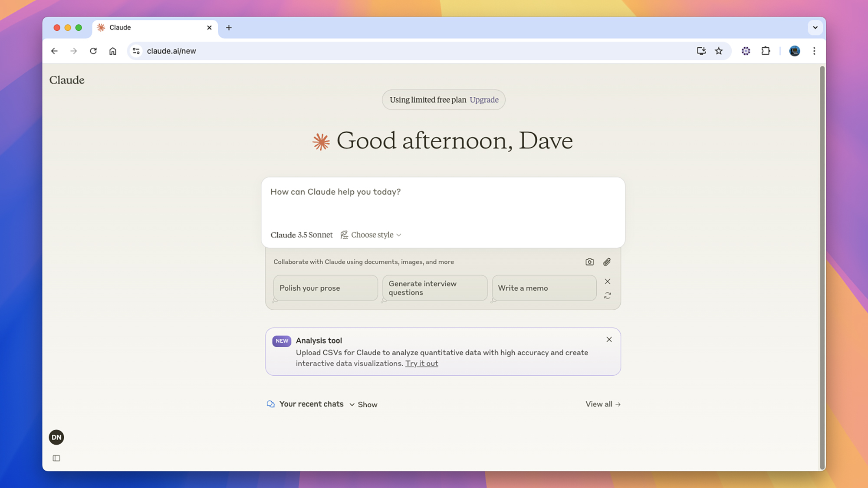
Task: Open the sidebar panel toggle icon
Action: tap(56, 458)
